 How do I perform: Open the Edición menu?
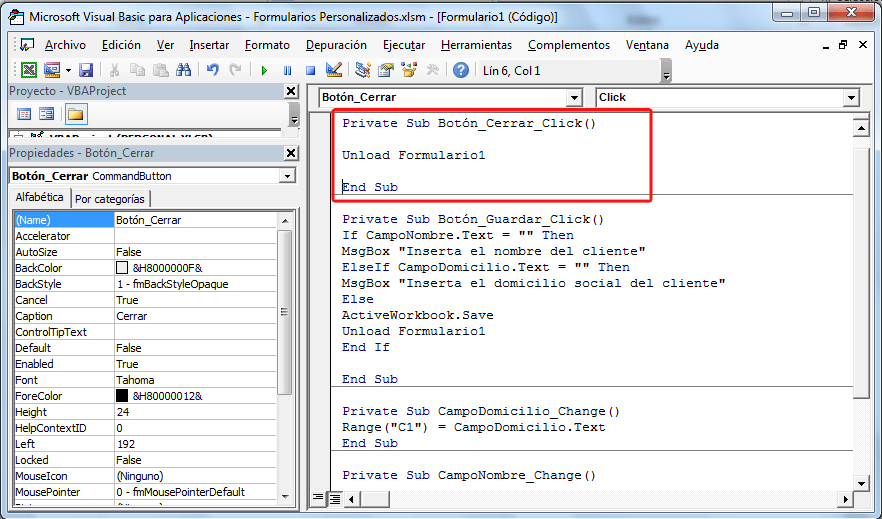pos(121,45)
